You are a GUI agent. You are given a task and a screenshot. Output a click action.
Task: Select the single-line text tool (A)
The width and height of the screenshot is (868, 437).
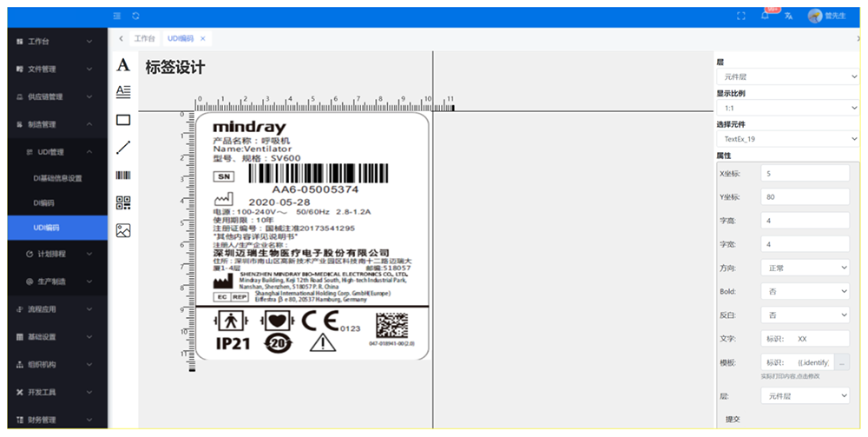(123, 65)
